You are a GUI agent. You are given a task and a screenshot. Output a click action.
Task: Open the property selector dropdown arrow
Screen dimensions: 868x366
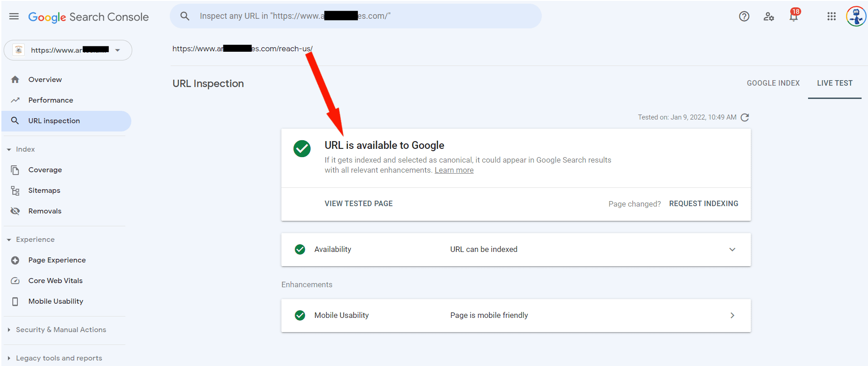tap(118, 50)
